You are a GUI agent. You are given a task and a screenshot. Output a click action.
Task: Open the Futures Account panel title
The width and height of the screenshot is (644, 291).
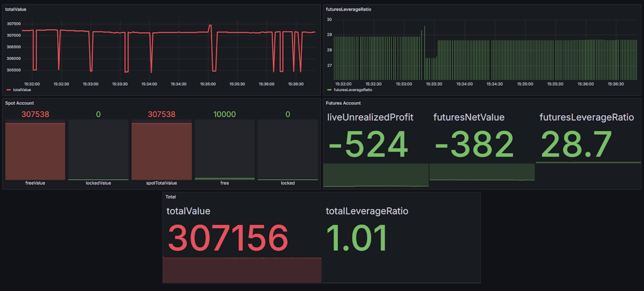[343, 103]
